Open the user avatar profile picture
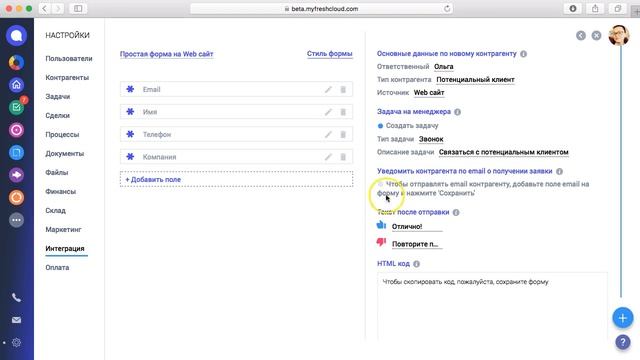 pyautogui.click(x=619, y=35)
